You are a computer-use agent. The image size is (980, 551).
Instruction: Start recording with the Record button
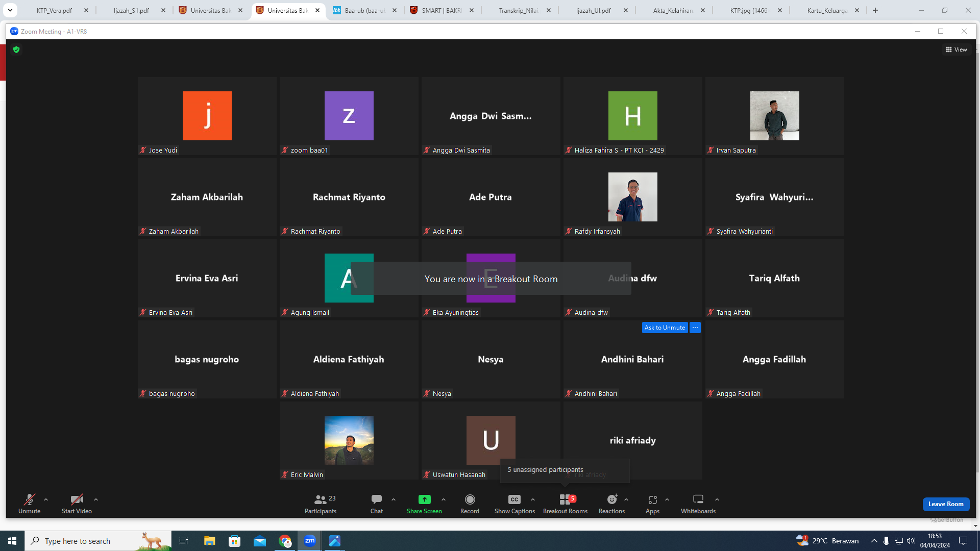[x=470, y=504]
